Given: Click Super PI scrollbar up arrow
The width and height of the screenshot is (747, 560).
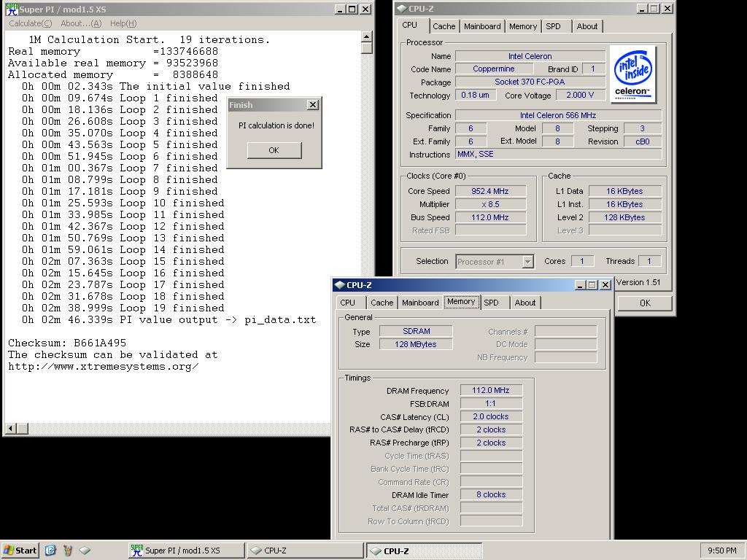Looking at the screenshot, I should (366, 36).
